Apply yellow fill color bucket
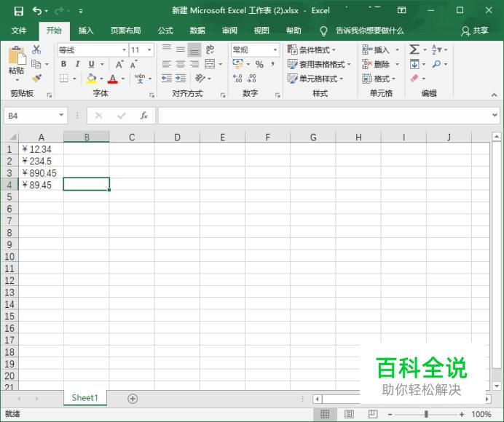This screenshot has height=422, width=504. (x=91, y=79)
